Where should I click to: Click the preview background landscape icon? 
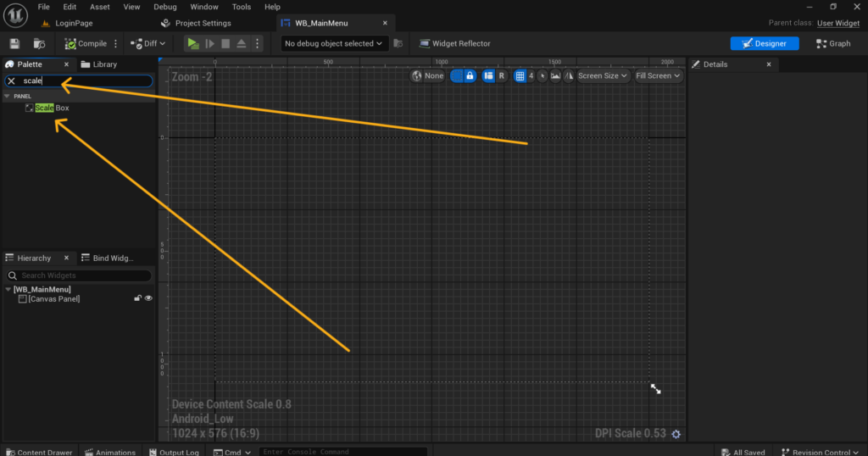[x=555, y=75]
